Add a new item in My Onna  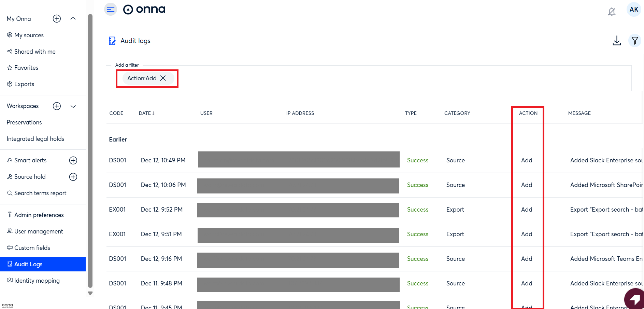click(x=57, y=19)
